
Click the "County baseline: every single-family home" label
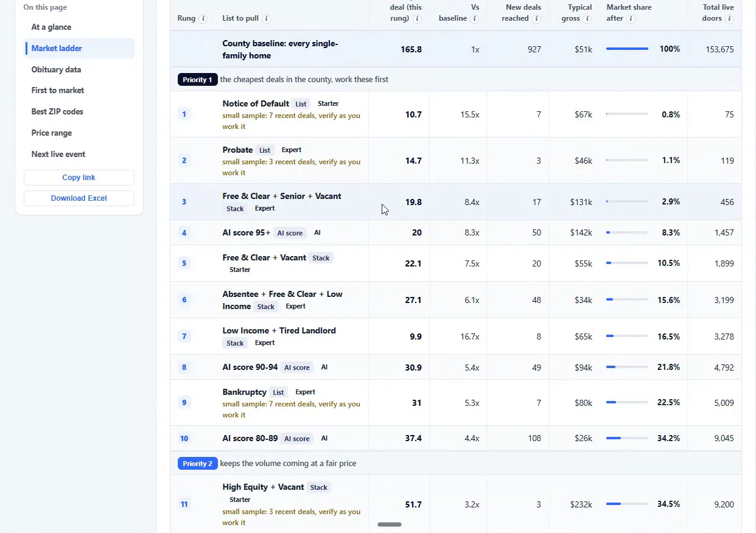pos(280,49)
